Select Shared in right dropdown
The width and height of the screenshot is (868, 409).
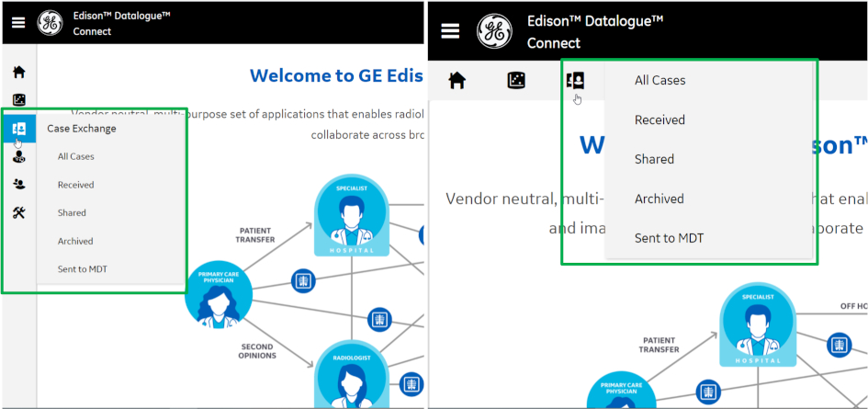654,159
